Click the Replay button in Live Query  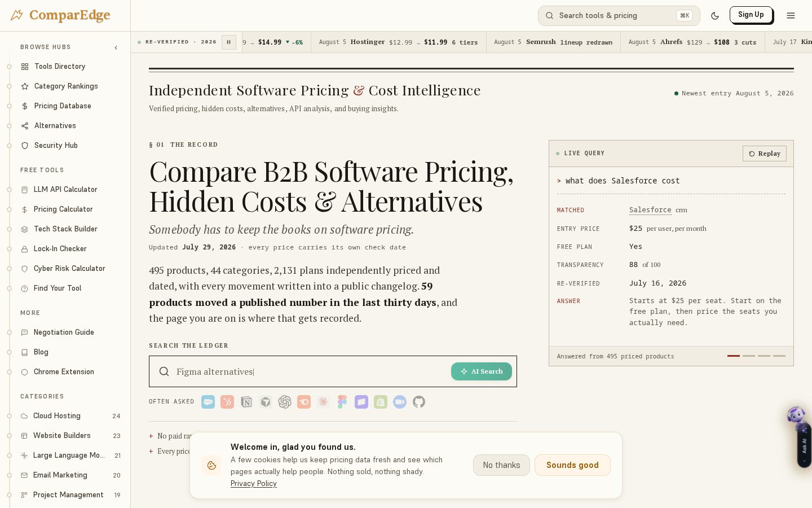coord(765,154)
